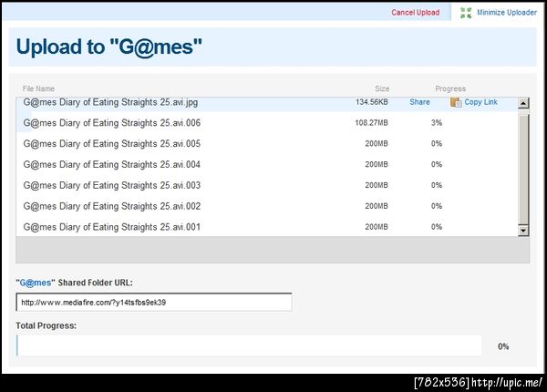The width and height of the screenshot is (547, 392).
Task: Click the blue G@mes folder link
Action: (x=36, y=283)
